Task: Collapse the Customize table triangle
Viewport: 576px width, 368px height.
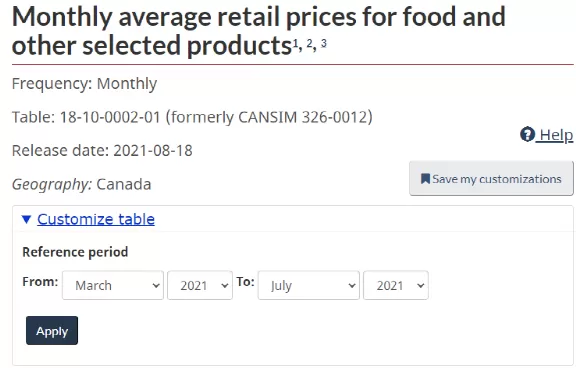Action: (26, 219)
